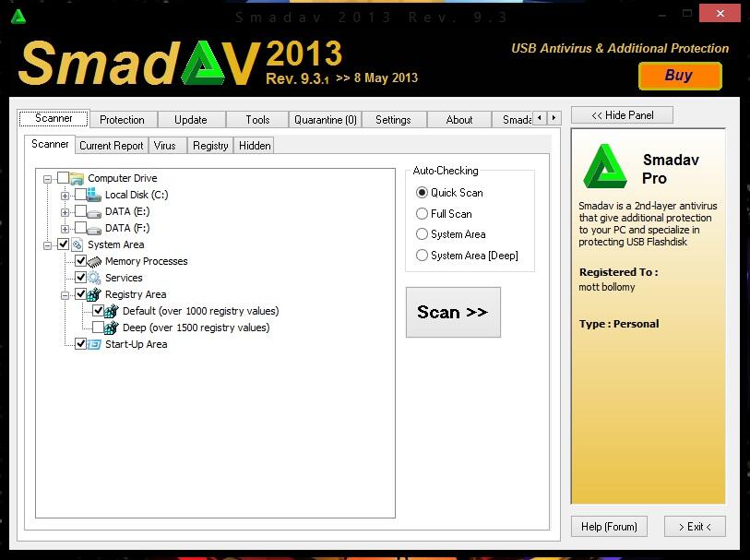Click the 'Type : Personal' text
Viewport: 750px width, 560px height.
[619, 324]
